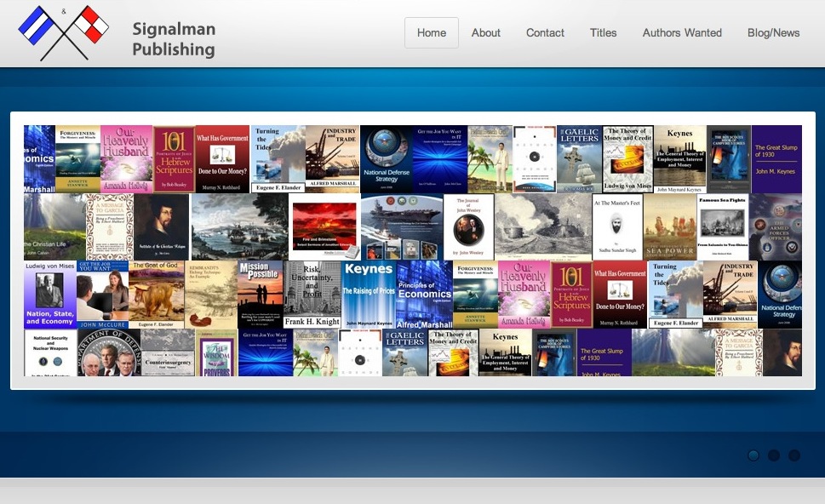The image size is (825, 504).
Task: Click the Department of Defense seal cover
Action: (109, 352)
